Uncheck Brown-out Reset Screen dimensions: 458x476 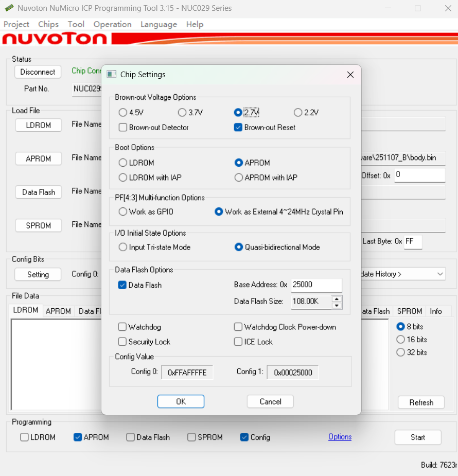(x=238, y=127)
